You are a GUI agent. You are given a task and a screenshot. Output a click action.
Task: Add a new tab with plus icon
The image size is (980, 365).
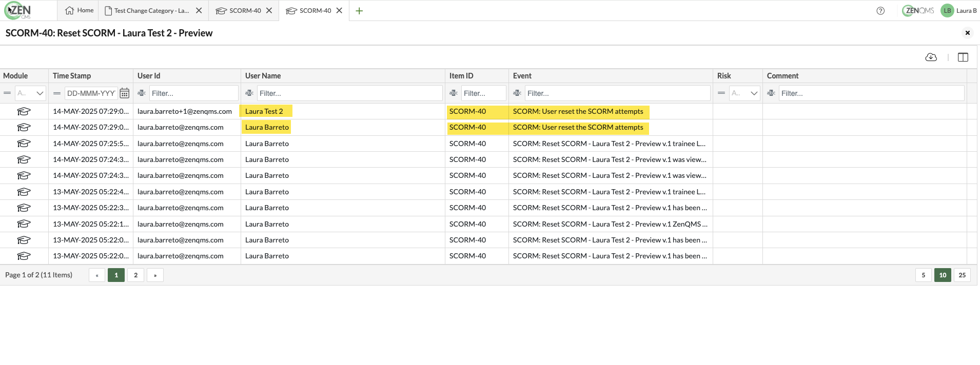[x=359, y=11]
